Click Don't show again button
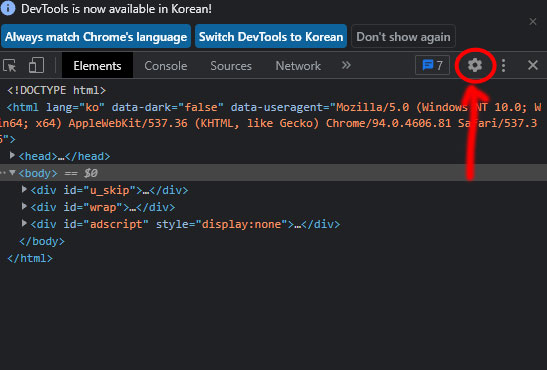The height and width of the screenshot is (370, 547). pos(403,36)
